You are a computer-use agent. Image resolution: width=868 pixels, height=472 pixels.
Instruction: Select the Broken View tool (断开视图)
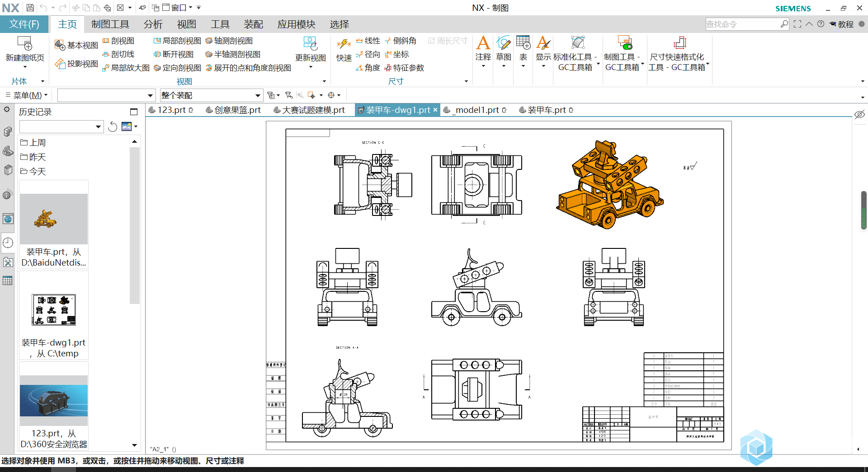pyautogui.click(x=173, y=54)
